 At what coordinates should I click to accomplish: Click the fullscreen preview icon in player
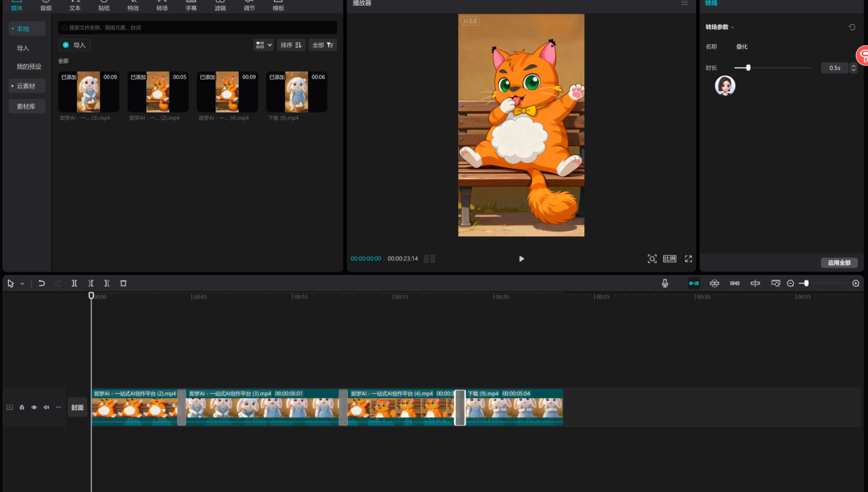(688, 259)
